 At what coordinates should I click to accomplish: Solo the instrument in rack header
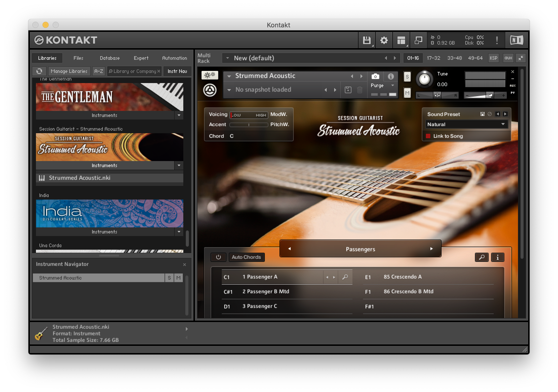coord(407,76)
